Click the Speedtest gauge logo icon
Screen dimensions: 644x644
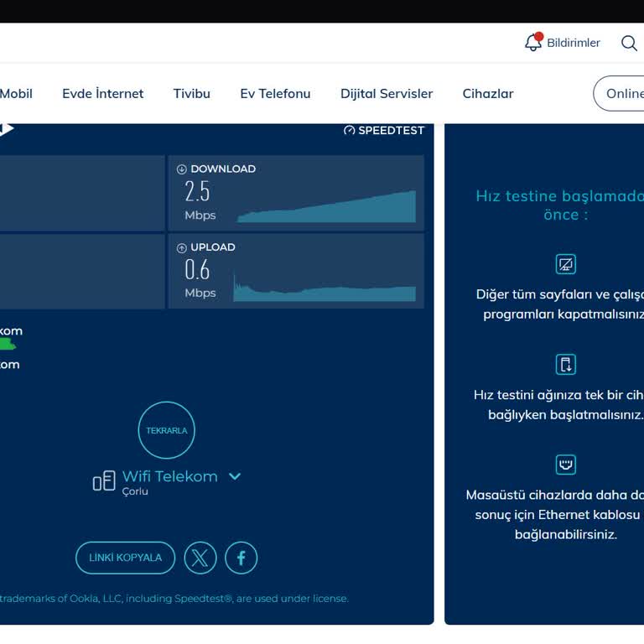click(349, 130)
